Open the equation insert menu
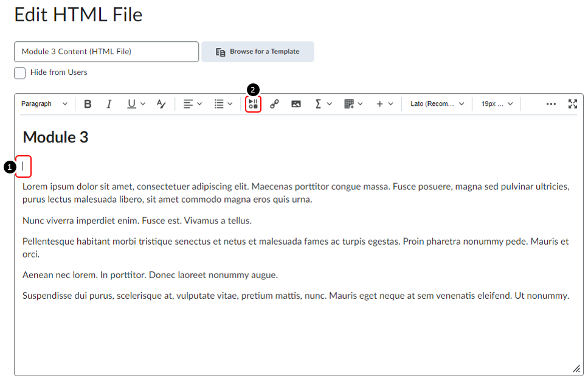Screen dimensions: 588x381 pos(323,104)
